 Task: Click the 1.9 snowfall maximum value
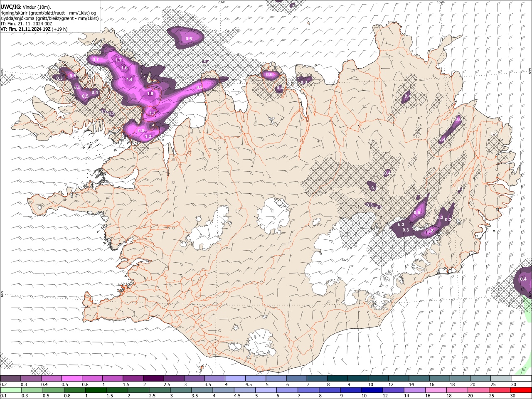pos(150,94)
